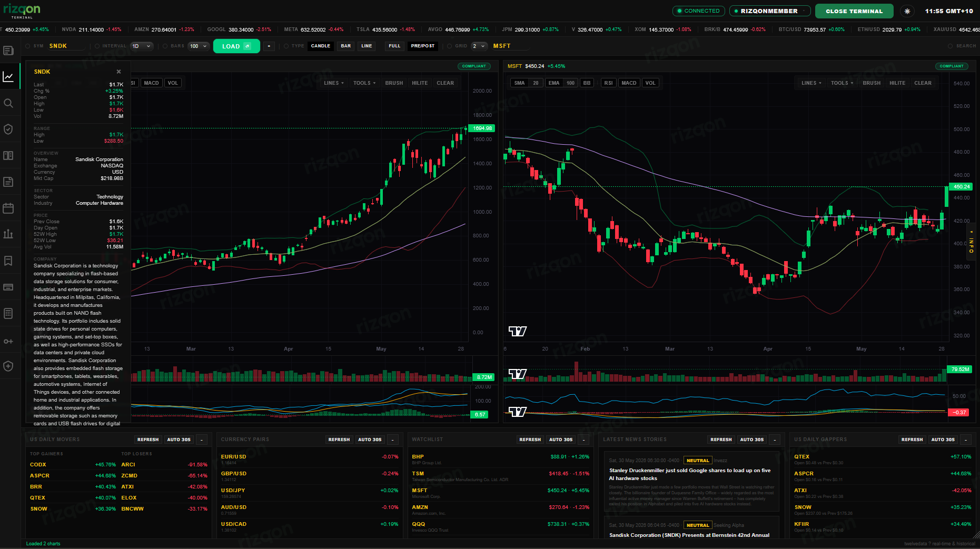Open the bar statistics sidebar icon
Screen dimensions: 980x549
8,234
